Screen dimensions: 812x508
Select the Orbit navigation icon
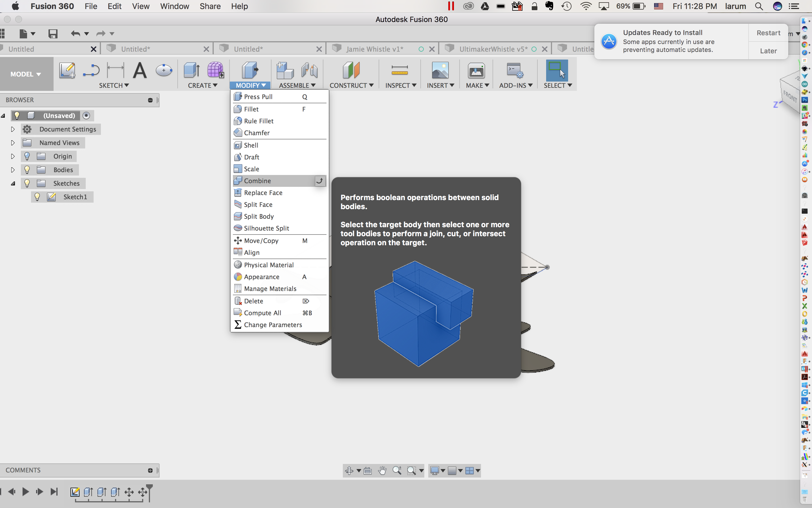point(349,470)
